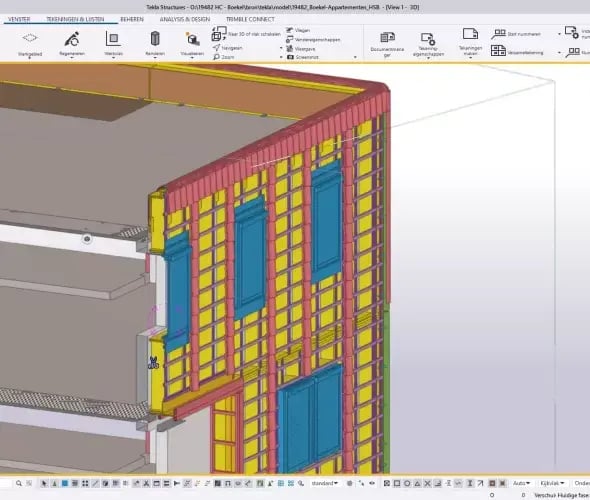Click the Navigeren button
The width and height of the screenshot is (590, 500).
227,48
